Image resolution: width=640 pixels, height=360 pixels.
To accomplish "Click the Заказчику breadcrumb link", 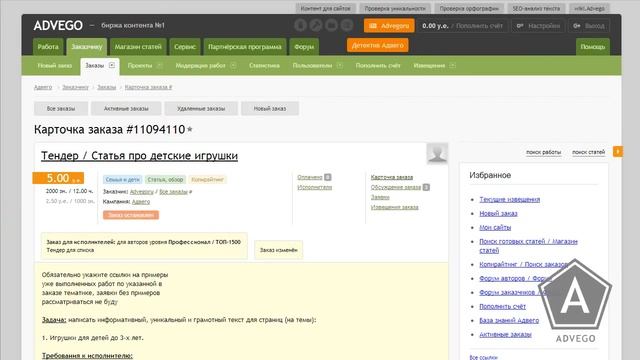I will (x=76, y=87).
